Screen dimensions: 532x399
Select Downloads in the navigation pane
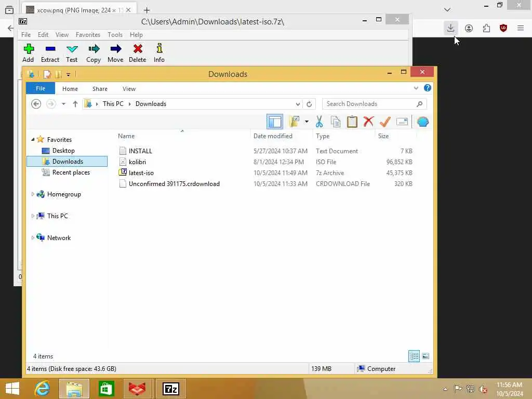[x=67, y=162]
